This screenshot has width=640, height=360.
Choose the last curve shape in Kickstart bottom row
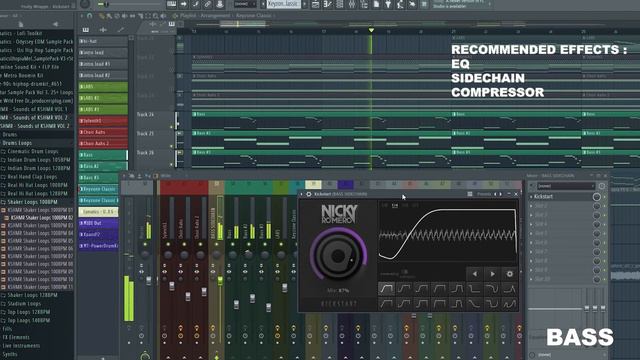509,304
